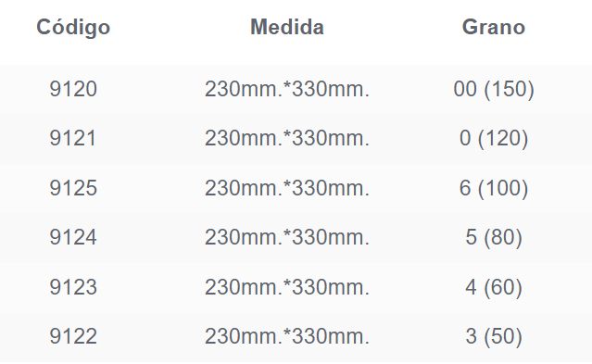Select code 9122 cell
This screenshot has height=364, width=592.
click(x=73, y=336)
